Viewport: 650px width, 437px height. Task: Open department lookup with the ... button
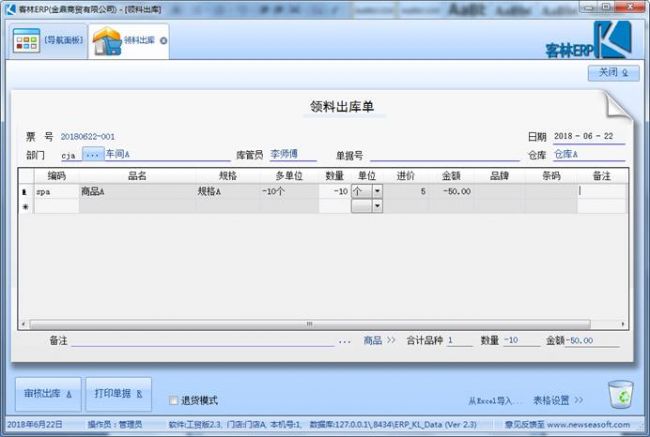(92, 155)
